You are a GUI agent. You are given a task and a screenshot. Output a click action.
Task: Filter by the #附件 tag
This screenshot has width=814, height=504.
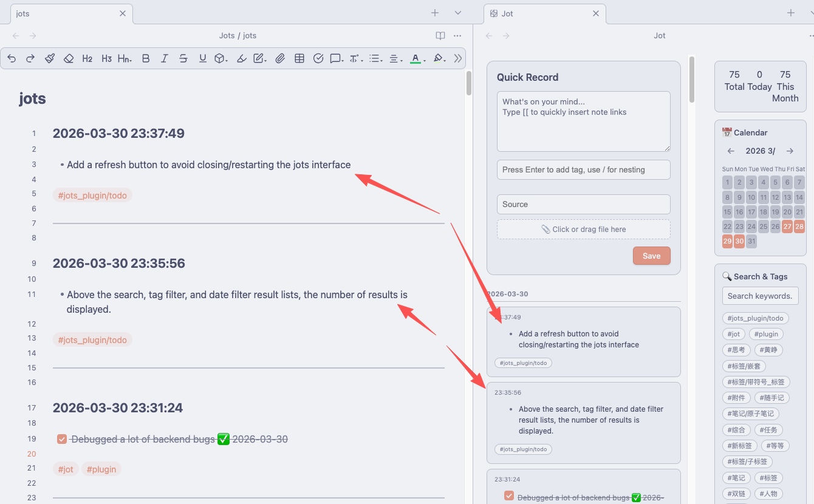[736, 398]
